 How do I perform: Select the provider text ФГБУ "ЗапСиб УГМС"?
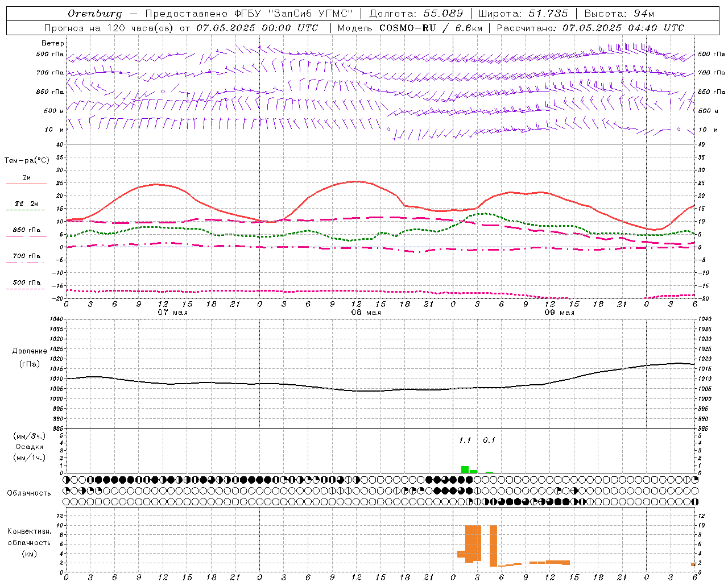294,14
